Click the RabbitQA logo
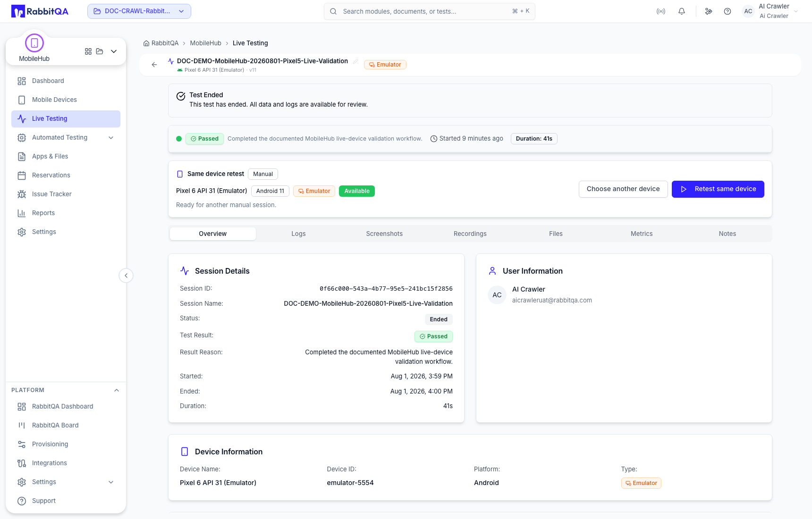Image resolution: width=812 pixels, height=519 pixels. [40, 11]
